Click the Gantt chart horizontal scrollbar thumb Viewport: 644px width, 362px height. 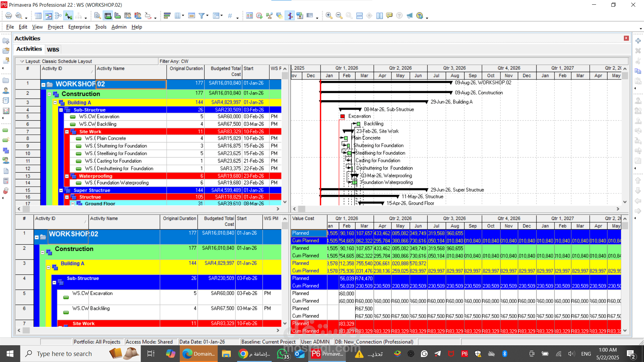(x=302, y=209)
